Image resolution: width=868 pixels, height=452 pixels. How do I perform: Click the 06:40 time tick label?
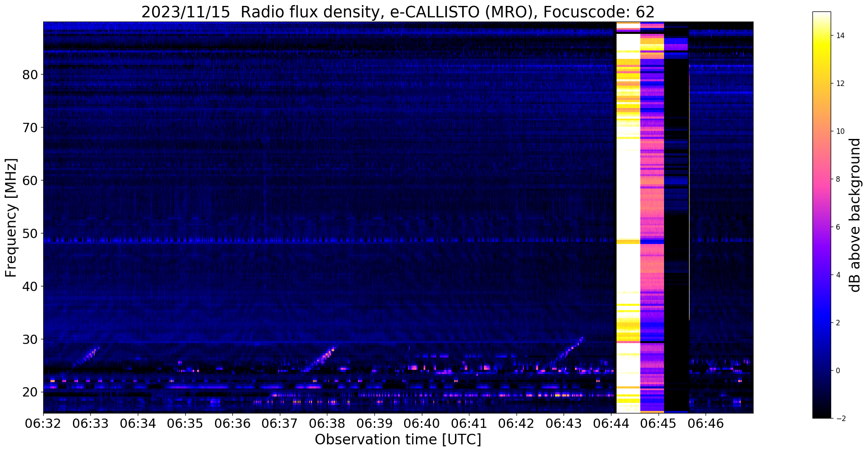point(422,424)
